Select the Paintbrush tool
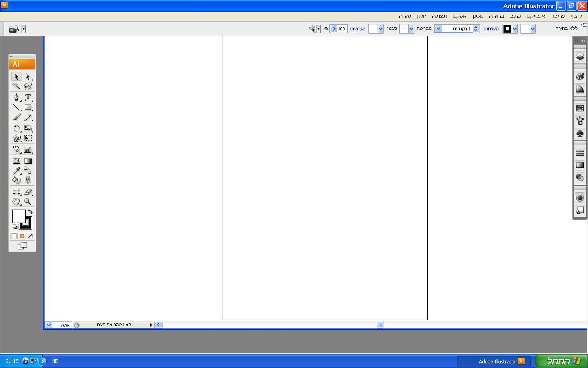 coord(17,117)
